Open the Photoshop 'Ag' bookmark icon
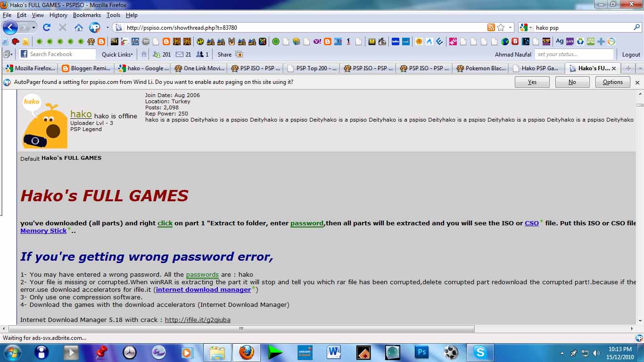 (x=560, y=41)
